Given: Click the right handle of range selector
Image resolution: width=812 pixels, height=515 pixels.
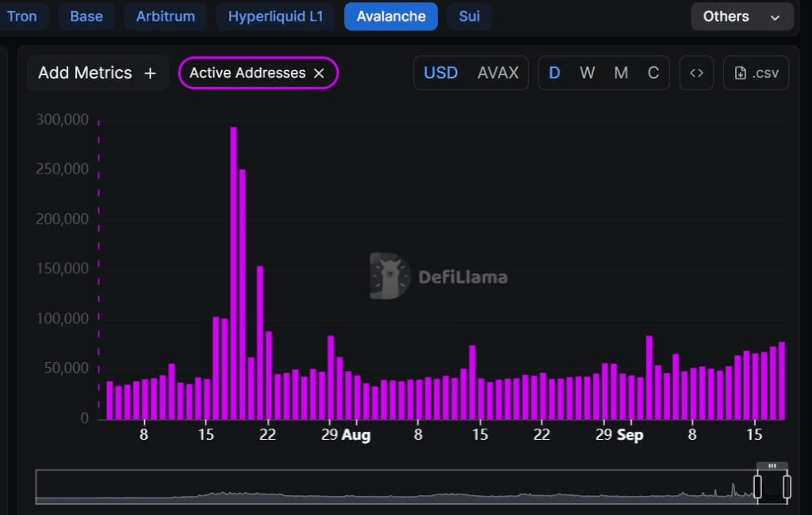Looking at the screenshot, I should tap(787, 486).
